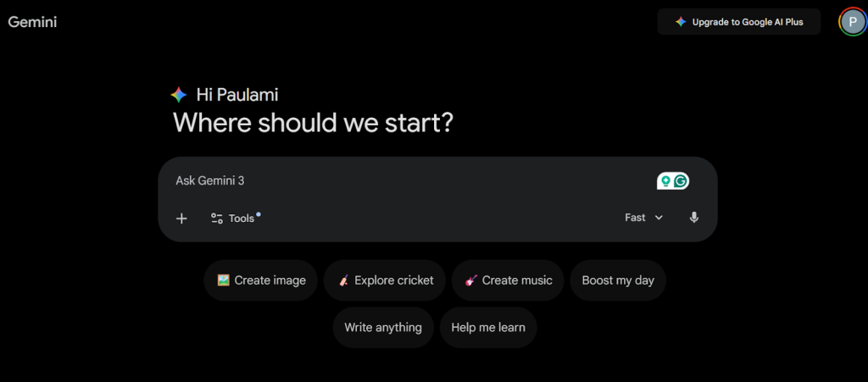Expand the Fast model selector dropdown
The image size is (868, 382).
point(643,218)
